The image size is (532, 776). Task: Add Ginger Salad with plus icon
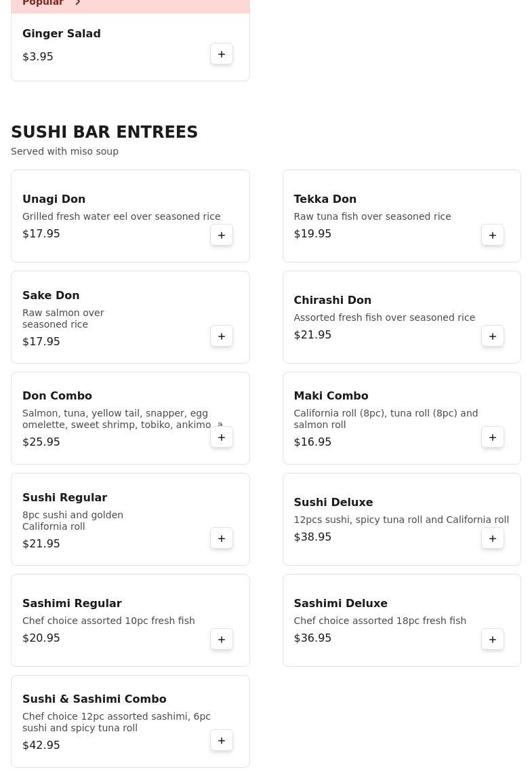(222, 54)
